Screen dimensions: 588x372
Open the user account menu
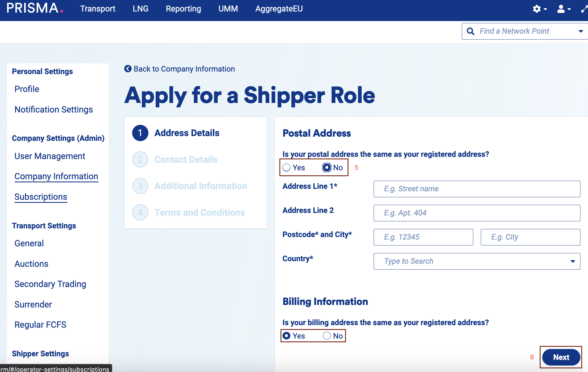(561, 9)
